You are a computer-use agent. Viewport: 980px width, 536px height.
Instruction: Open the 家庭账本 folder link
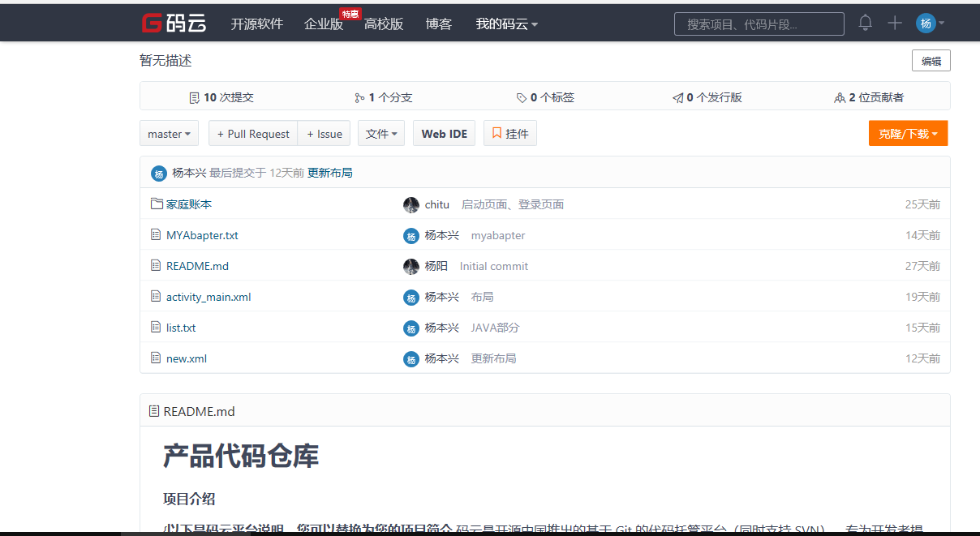click(189, 204)
